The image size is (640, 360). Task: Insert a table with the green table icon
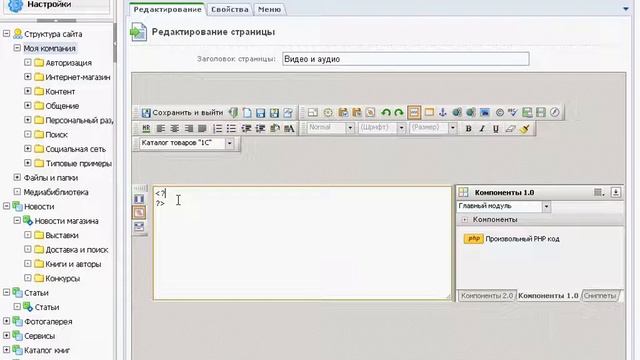(527, 112)
